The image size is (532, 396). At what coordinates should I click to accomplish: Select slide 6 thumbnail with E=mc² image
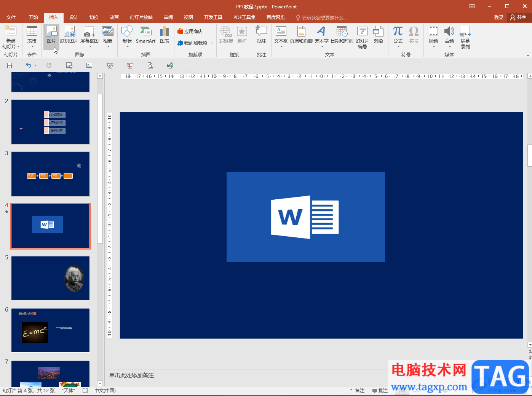pos(51,331)
